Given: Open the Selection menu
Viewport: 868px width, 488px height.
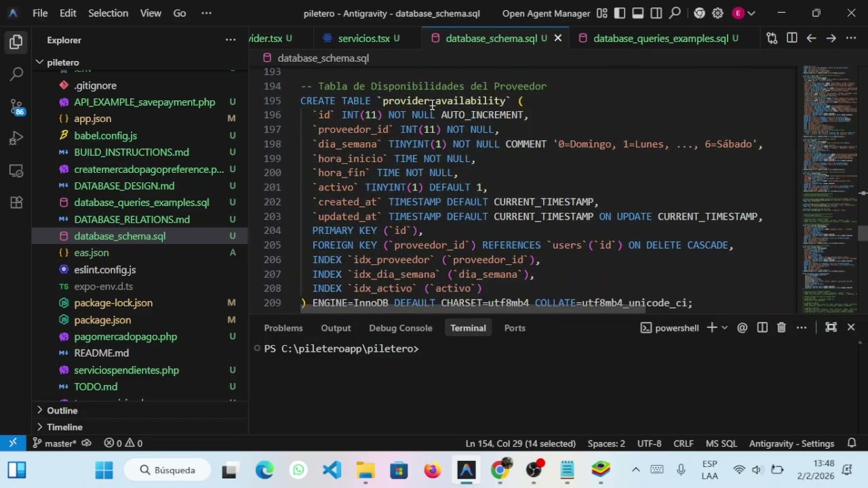Looking at the screenshot, I should pyautogui.click(x=108, y=13).
